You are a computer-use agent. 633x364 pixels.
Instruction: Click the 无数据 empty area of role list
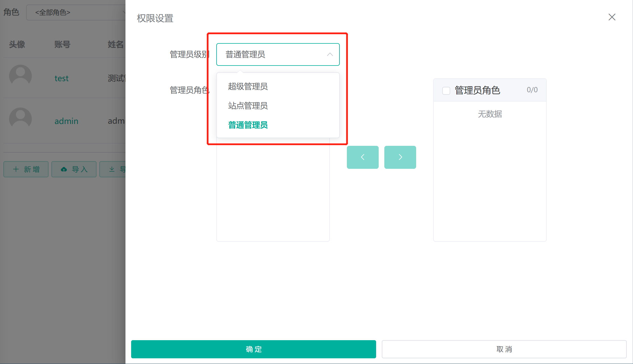490,114
